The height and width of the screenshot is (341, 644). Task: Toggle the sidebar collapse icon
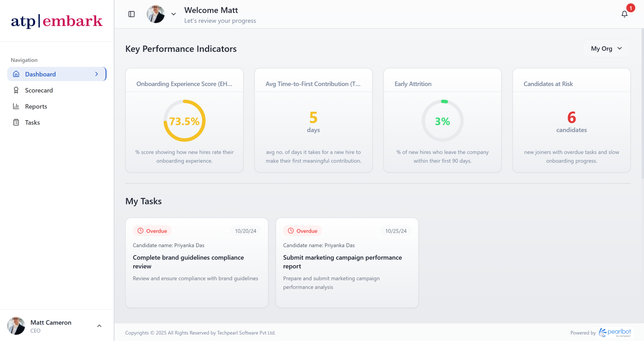tap(131, 14)
